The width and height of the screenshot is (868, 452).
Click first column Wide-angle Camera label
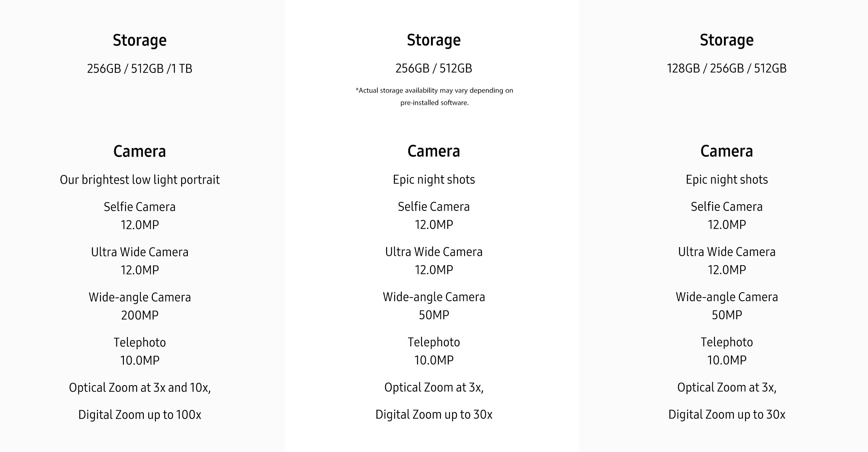[140, 297]
